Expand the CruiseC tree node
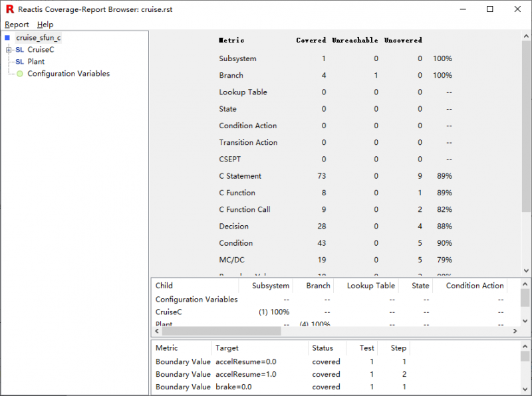The height and width of the screenshot is (396, 532). pyautogui.click(x=8, y=50)
